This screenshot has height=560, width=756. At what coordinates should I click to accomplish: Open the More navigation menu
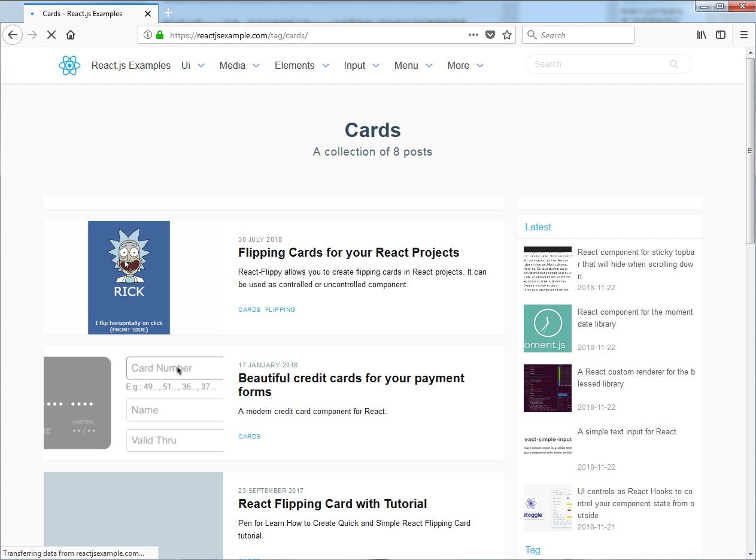click(458, 65)
